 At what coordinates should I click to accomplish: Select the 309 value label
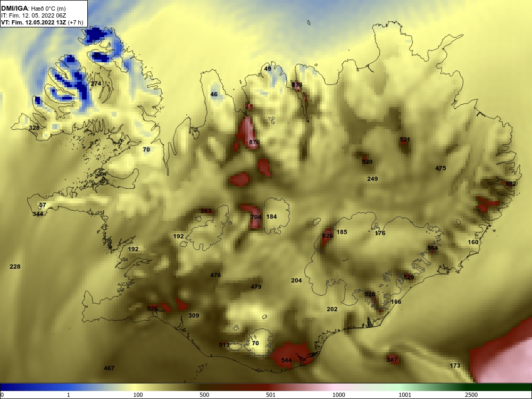[194, 315]
